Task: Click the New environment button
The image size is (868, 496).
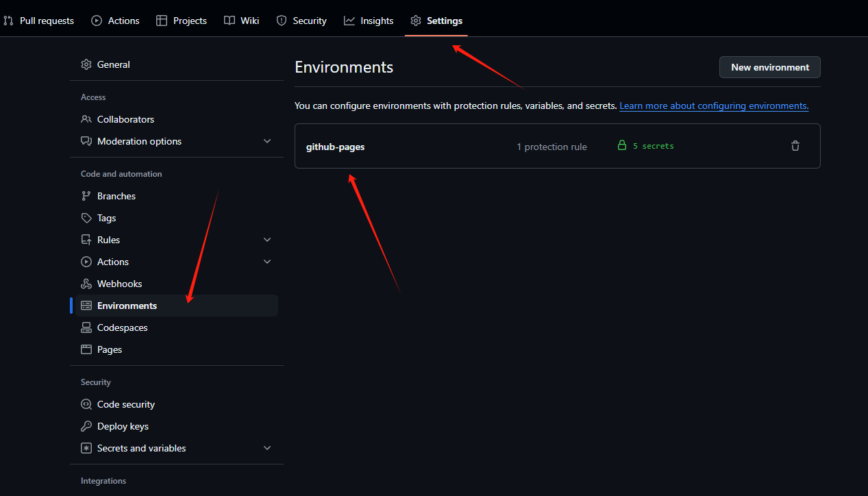Action: pos(769,67)
